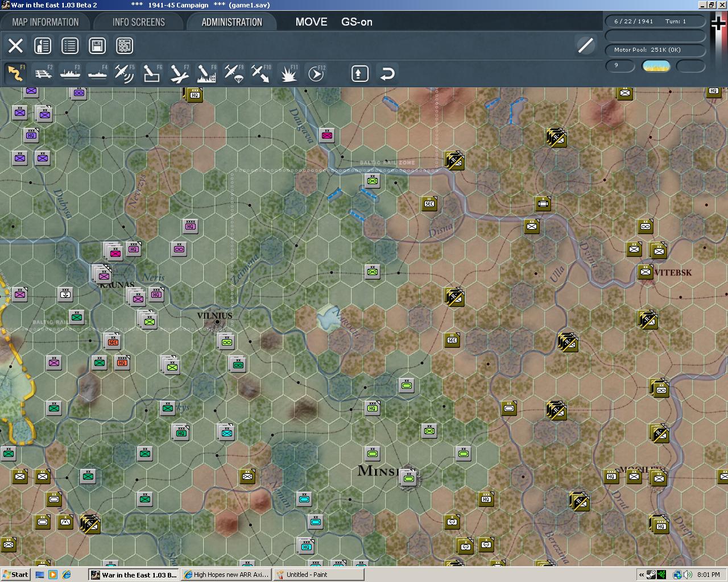The width and height of the screenshot is (728, 582).
Task: Click the map grid icon after save
Action: pyautogui.click(x=125, y=45)
